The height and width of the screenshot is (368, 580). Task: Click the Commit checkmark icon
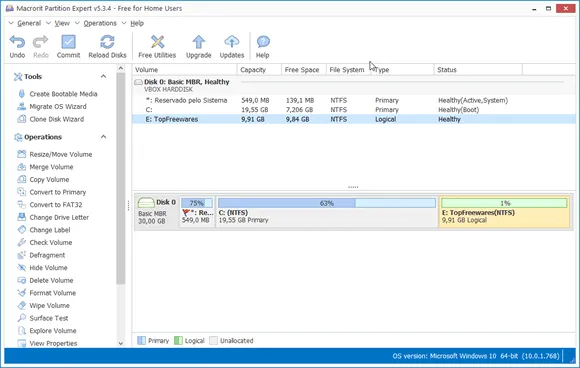pyautogui.click(x=68, y=42)
